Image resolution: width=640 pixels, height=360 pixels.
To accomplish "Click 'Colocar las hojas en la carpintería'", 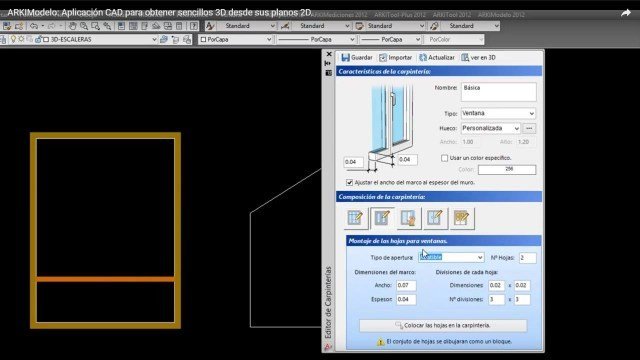I will pyautogui.click(x=443, y=325).
